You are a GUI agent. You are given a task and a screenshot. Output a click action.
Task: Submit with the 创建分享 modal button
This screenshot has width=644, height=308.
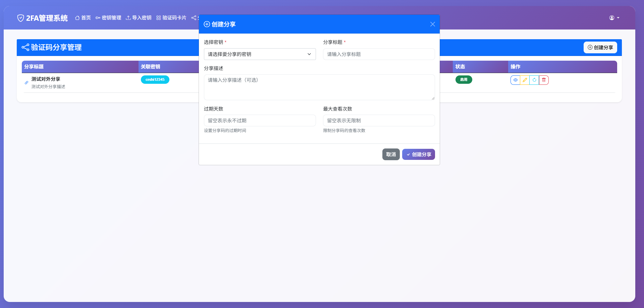click(418, 154)
